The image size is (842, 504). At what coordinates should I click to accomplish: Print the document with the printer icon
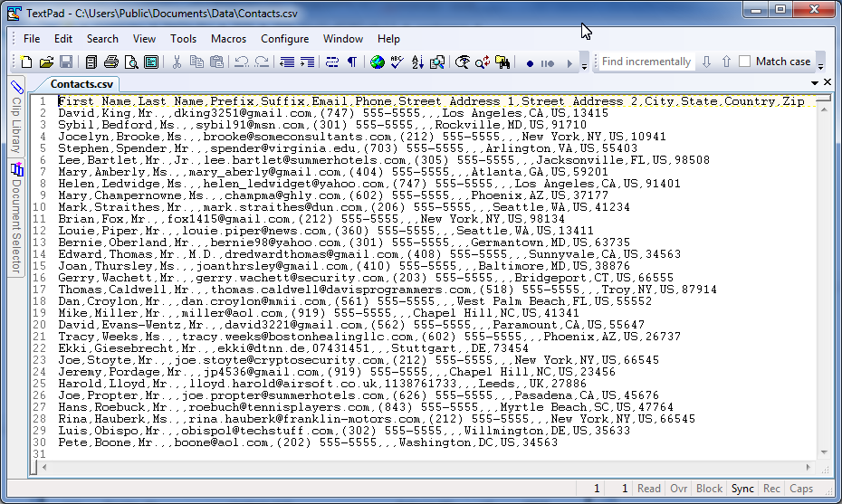click(x=111, y=62)
